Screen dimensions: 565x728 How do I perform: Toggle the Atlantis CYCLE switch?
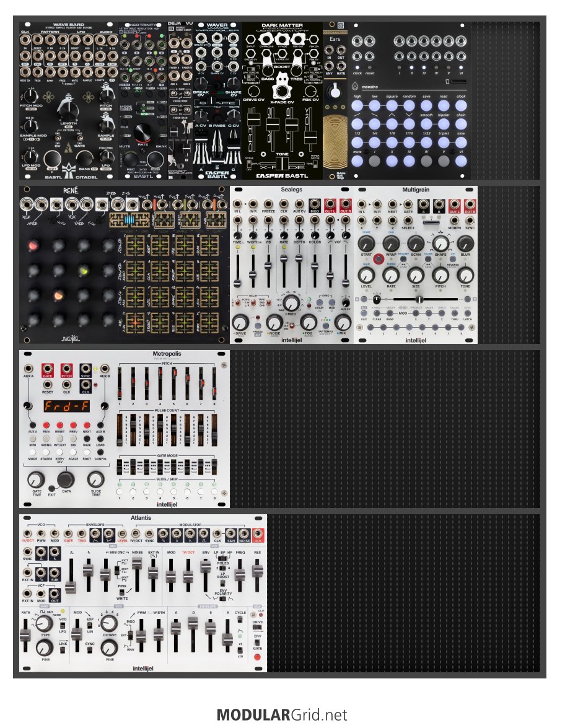240,620
